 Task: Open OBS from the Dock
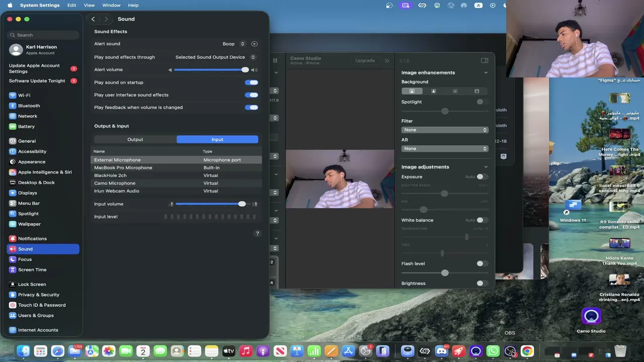coord(510,351)
